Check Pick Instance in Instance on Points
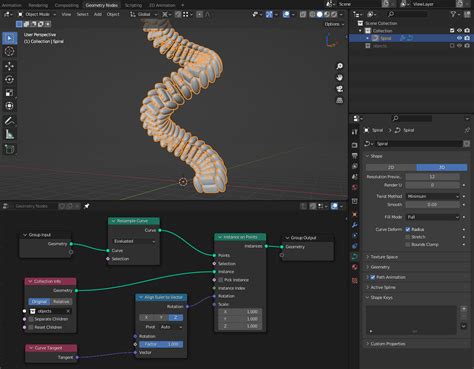This screenshot has width=474, height=369. (220, 280)
